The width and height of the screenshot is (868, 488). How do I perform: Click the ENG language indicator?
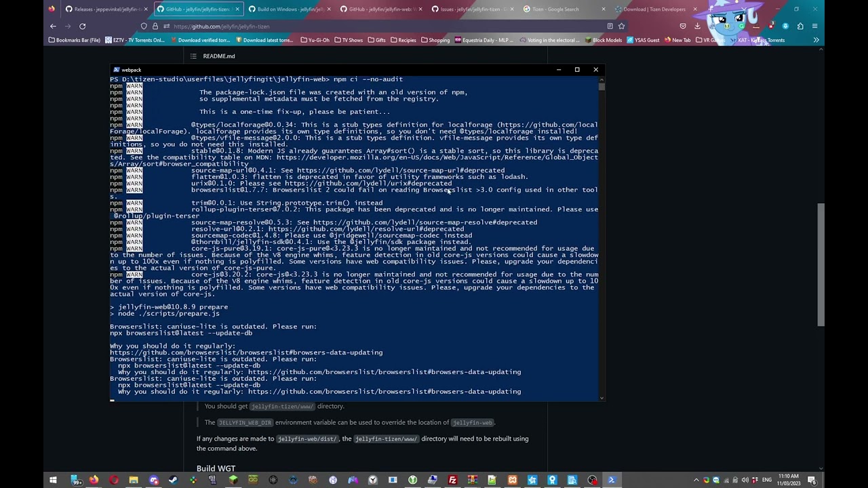767,481
